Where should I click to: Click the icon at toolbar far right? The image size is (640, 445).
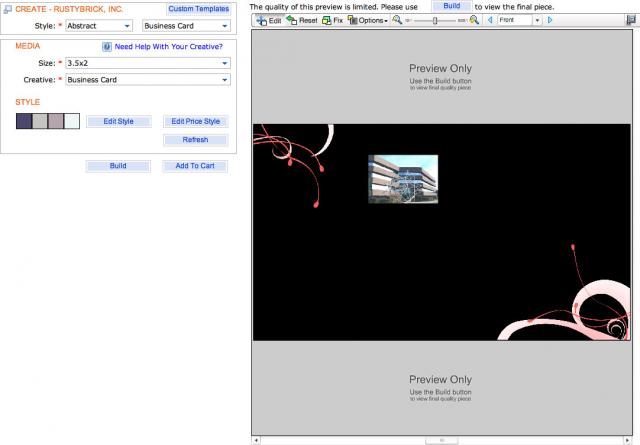(x=631, y=20)
